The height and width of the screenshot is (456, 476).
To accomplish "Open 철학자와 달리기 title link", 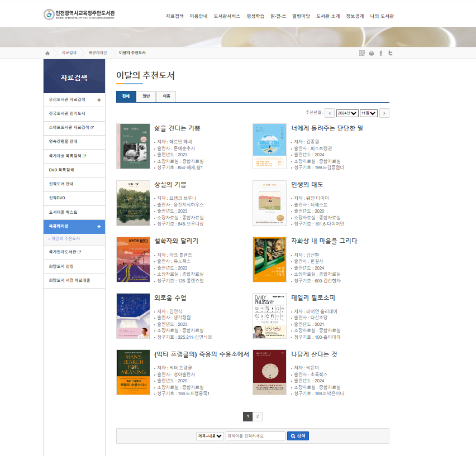I will (176, 241).
